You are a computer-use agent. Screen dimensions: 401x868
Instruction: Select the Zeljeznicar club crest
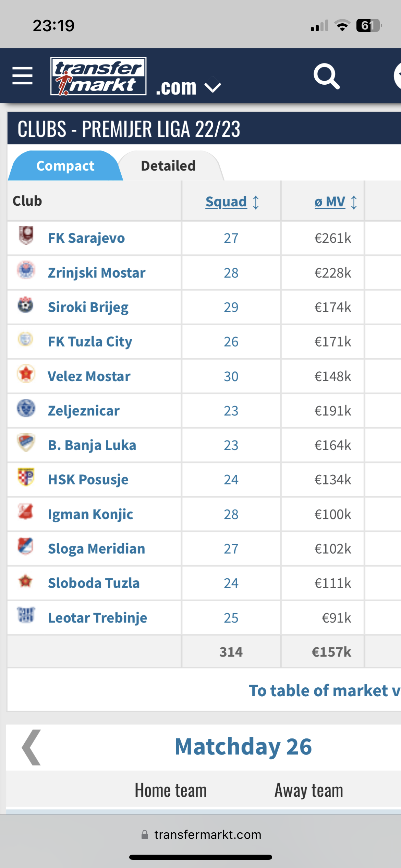26,408
